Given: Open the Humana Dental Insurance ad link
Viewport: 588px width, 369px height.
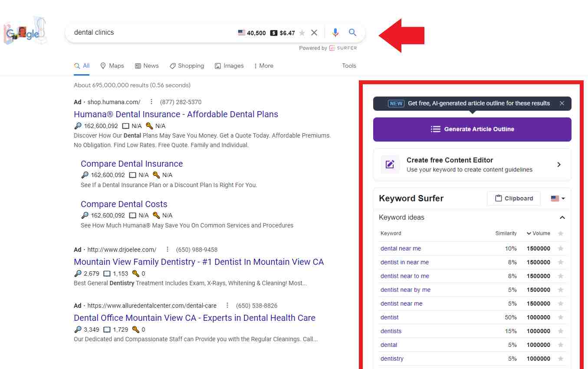Looking at the screenshot, I should pos(176,114).
